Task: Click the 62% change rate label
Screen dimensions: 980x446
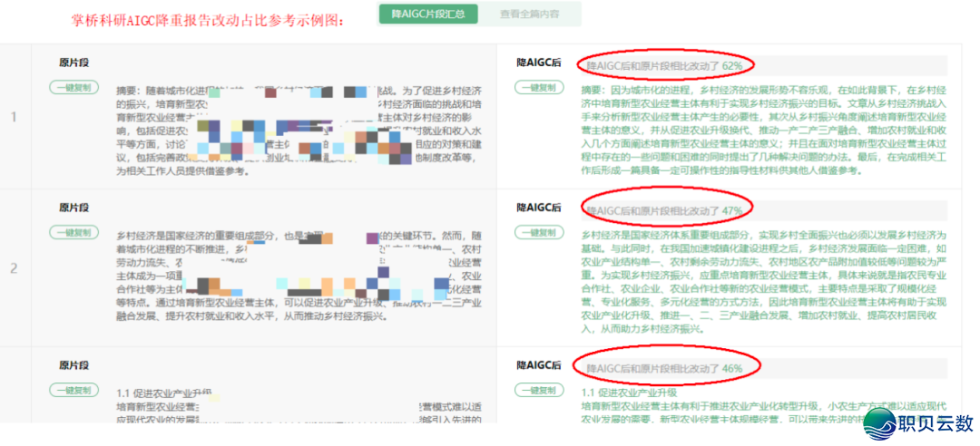Action: coord(665,66)
